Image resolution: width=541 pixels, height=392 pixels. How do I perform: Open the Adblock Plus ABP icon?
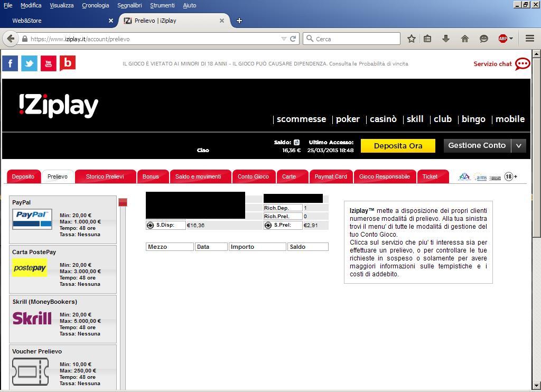503,39
